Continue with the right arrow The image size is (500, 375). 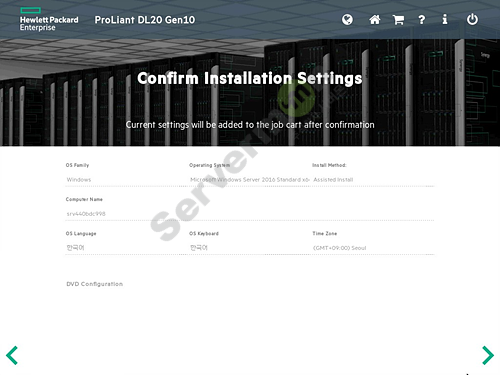click(488, 355)
